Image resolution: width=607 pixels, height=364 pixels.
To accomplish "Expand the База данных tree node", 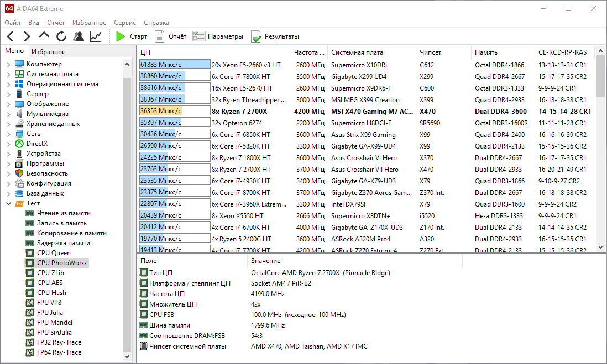I will [x=8, y=193].
